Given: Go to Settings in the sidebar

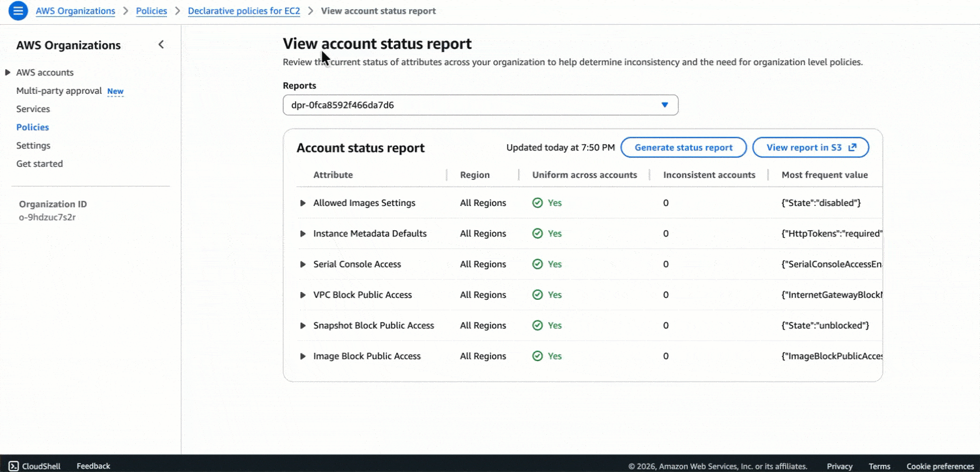Looking at the screenshot, I should click(x=33, y=145).
